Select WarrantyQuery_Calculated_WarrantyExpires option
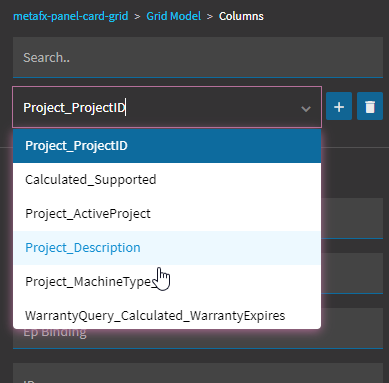This screenshot has height=383, width=389. click(x=167, y=315)
